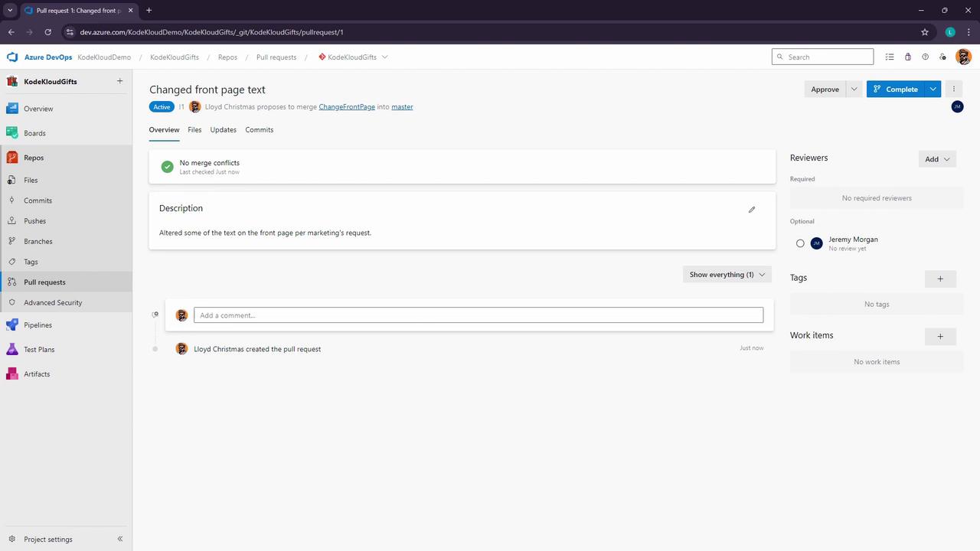Open the Files icon under Repos
This screenshot has width=980, height=551.
11,181
